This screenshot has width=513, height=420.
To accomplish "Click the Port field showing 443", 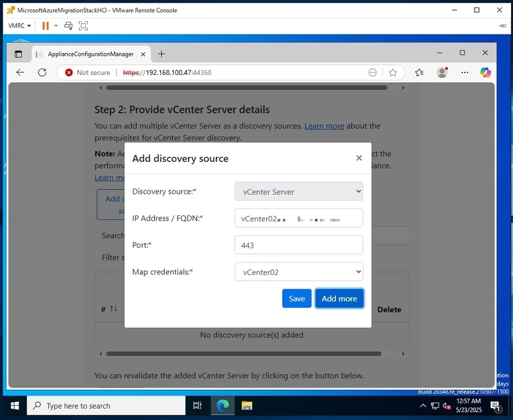I will click(299, 245).
